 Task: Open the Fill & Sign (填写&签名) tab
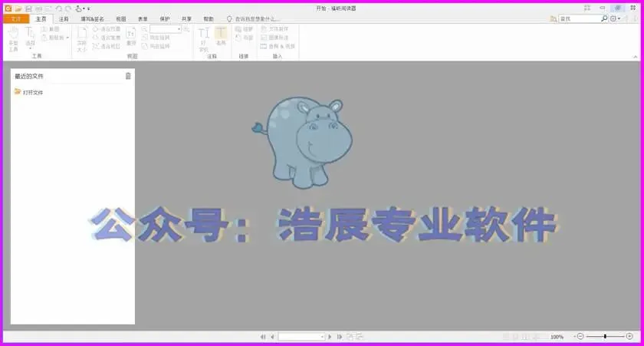coord(93,19)
